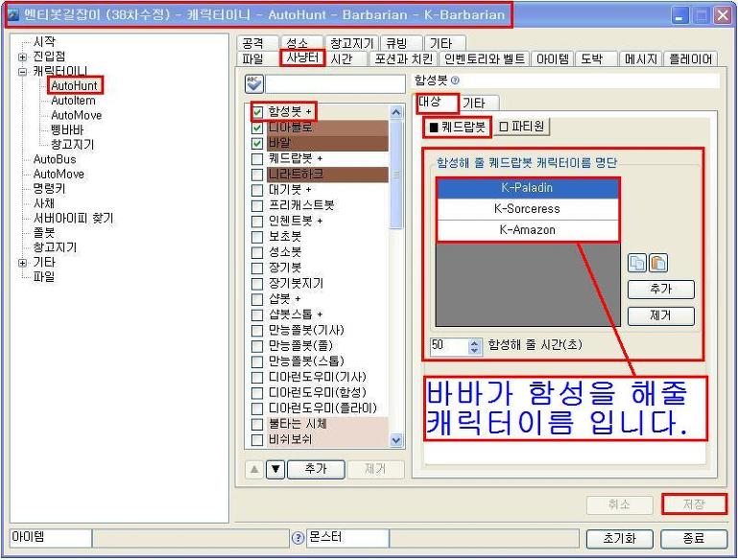Select the 대상 sub-tab
The image size is (738, 560).
(437, 103)
